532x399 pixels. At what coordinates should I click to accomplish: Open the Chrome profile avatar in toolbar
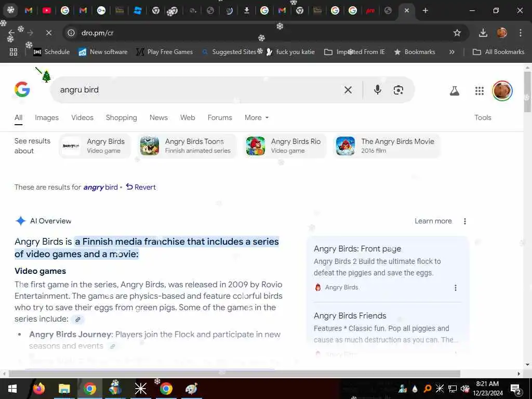coord(502,33)
